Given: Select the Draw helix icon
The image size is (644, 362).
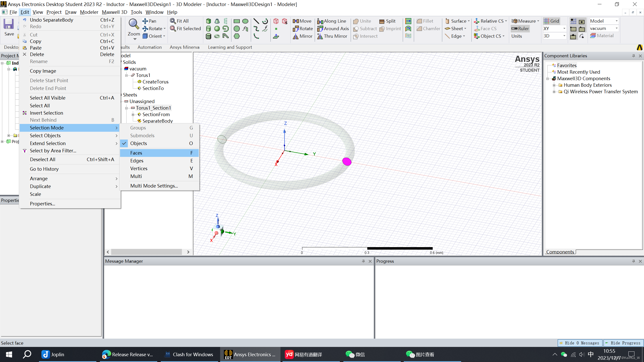Looking at the screenshot, I should [226, 21].
